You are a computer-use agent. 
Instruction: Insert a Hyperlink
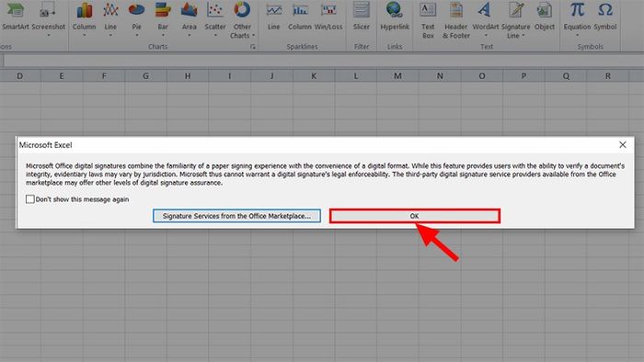click(x=395, y=17)
